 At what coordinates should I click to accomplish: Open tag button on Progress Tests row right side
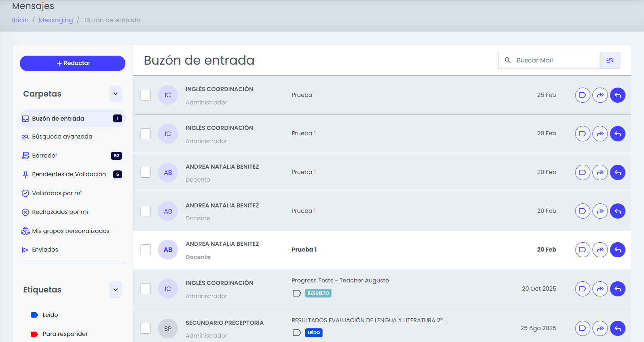583,289
